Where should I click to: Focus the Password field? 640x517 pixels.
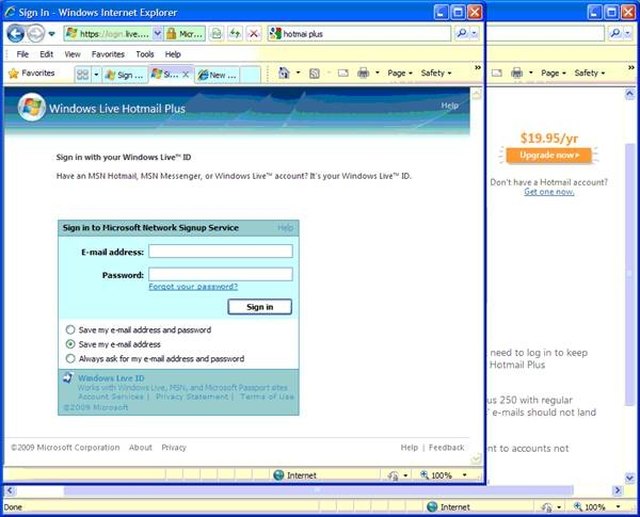(x=220, y=274)
